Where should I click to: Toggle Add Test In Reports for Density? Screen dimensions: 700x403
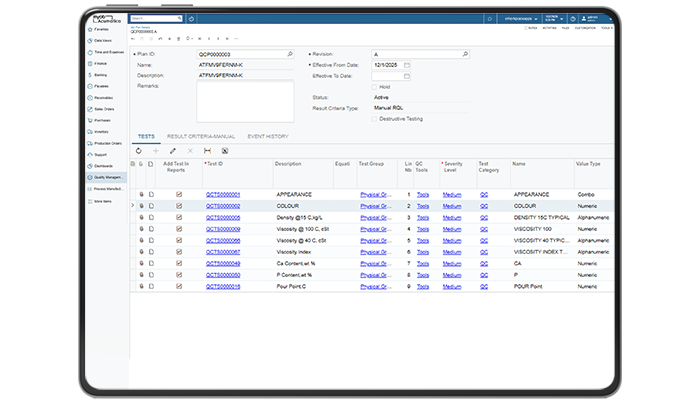pyautogui.click(x=179, y=217)
